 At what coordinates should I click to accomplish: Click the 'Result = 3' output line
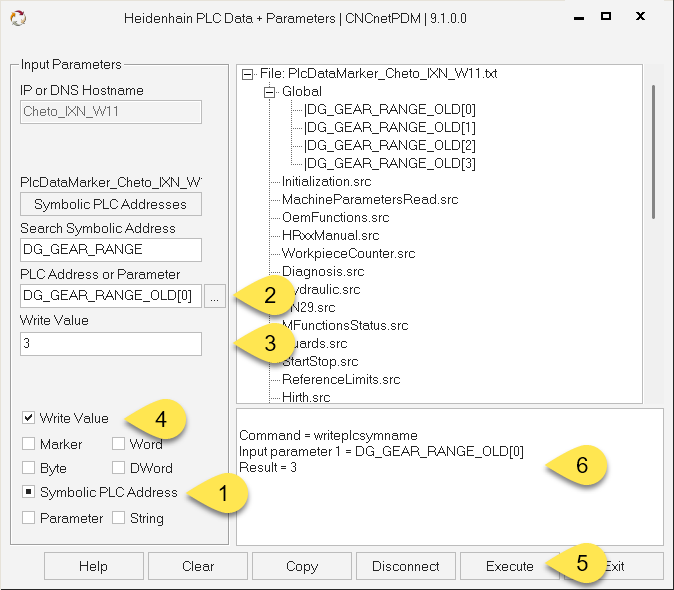pos(268,467)
